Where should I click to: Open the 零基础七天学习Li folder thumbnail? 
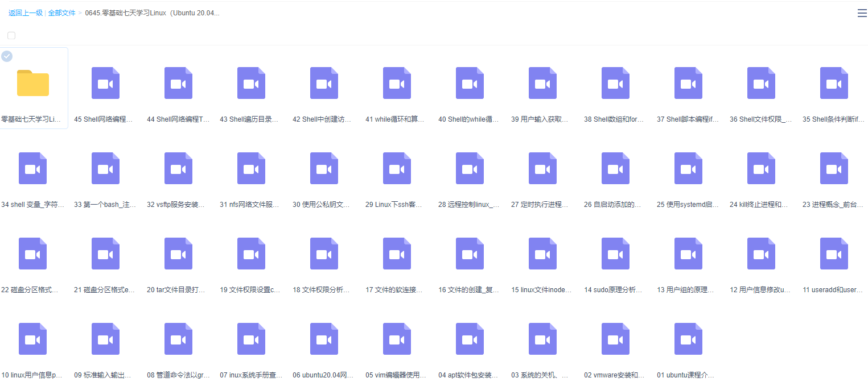tap(32, 83)
